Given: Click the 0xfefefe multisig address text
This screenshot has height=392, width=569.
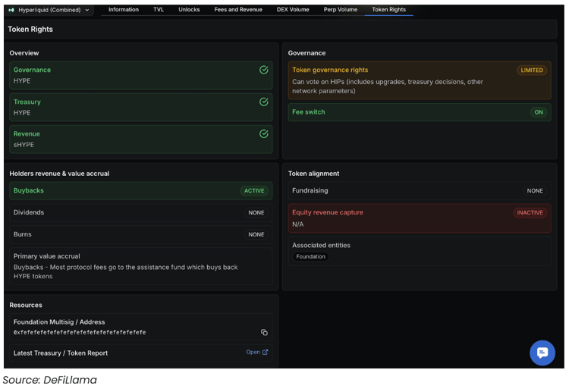Looking at the screenshot, I should (x=80, y=332).
